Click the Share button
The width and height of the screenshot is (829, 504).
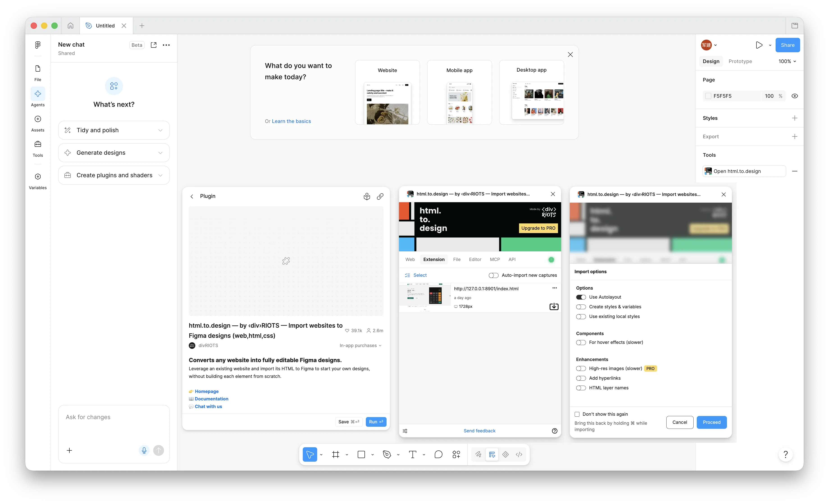(787, 45)
